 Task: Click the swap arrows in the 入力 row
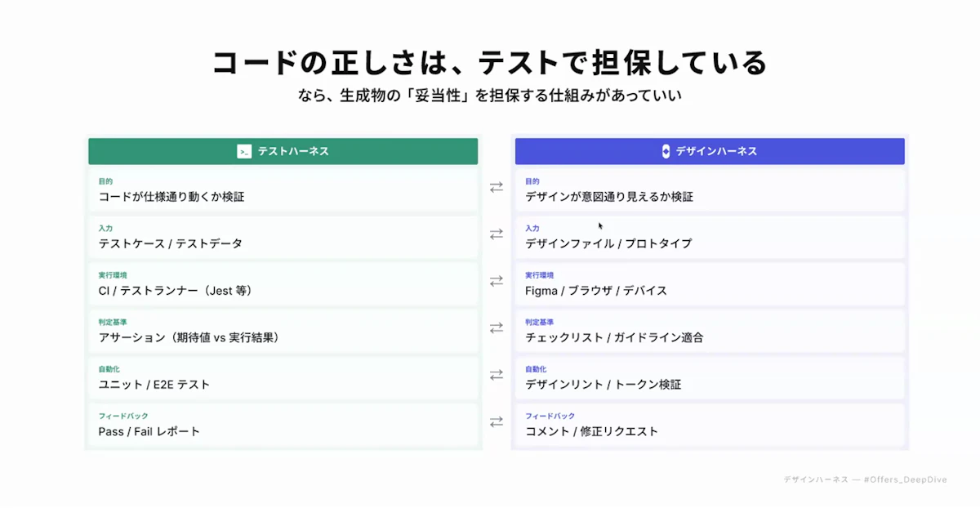click(497, 234)
